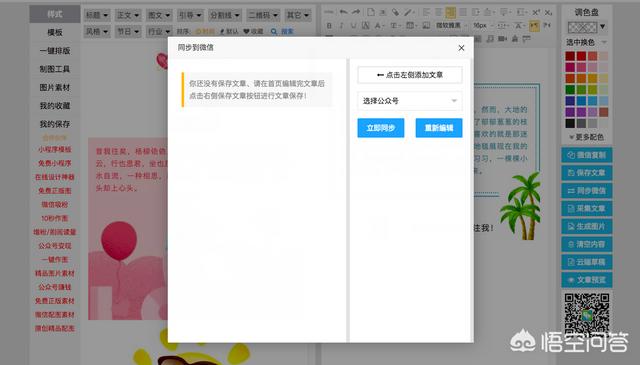The height and width of the screenshot is (365, 640).
Task: Click the format brush icon
Action: pyautogui.click(x=408, y=13)
